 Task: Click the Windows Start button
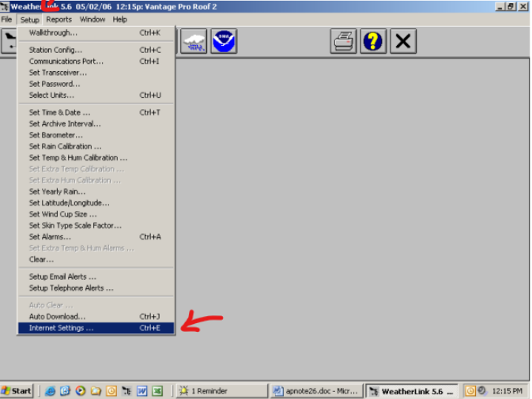[x=17, y=391]
